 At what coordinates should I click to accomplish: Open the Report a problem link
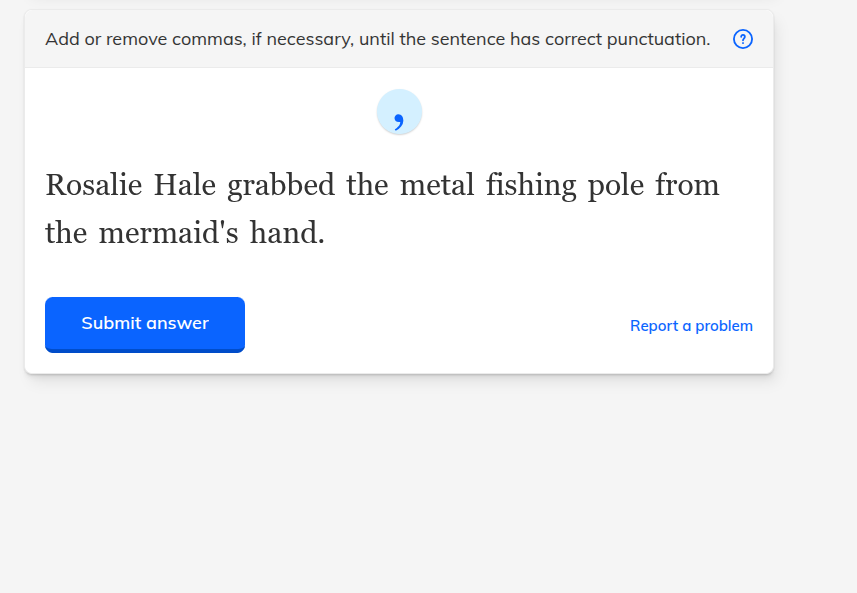pos(691,325)
